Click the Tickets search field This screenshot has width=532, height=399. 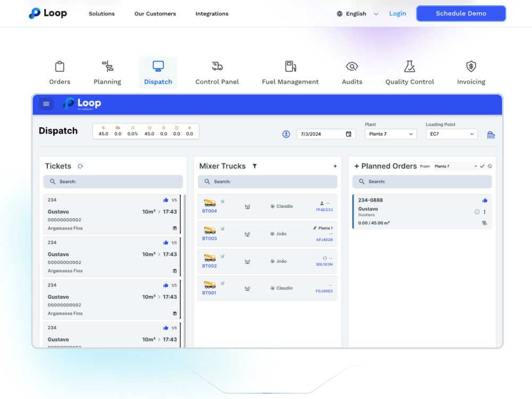(113, 181)
